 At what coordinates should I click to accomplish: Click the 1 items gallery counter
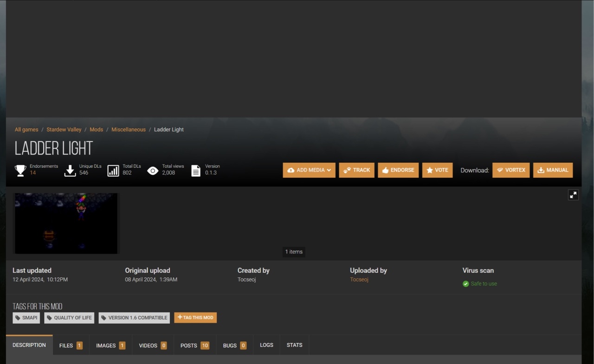[x=294, y=252]
